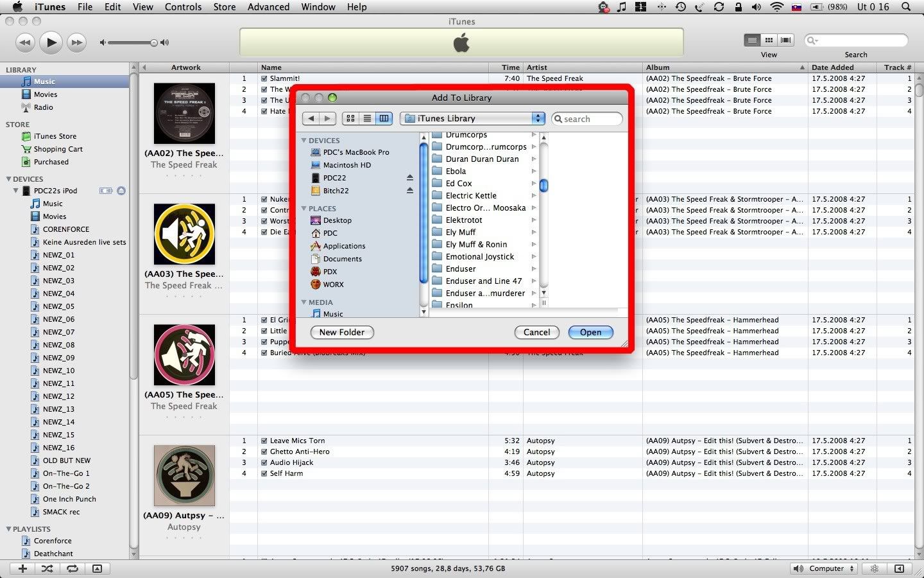Image resolution: width=924 pixels, height=578 pixels.
Task: Uncheck the Audio Hijack checkbox
Action: pyautogui.click(x=264, y=462)
